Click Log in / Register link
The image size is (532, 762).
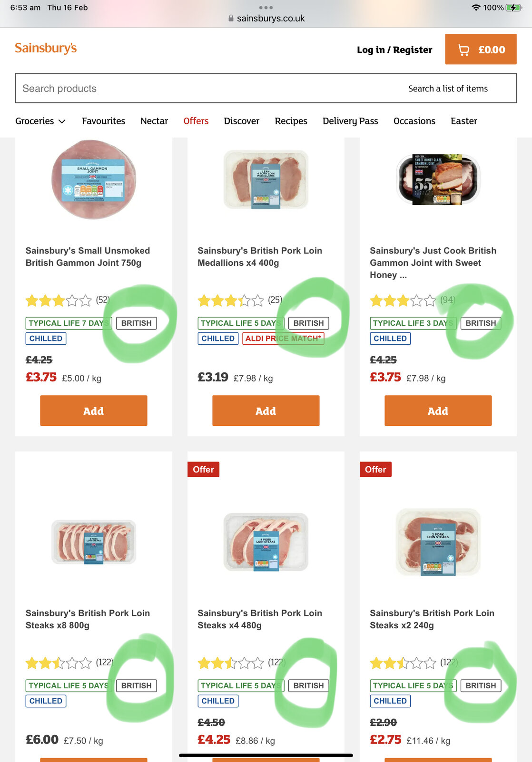point(394,50)
